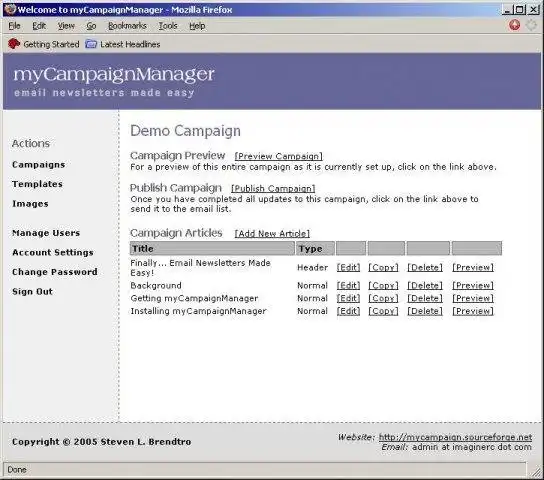Open the Edit menu
544x480 pixels.
tap(39, 26)
